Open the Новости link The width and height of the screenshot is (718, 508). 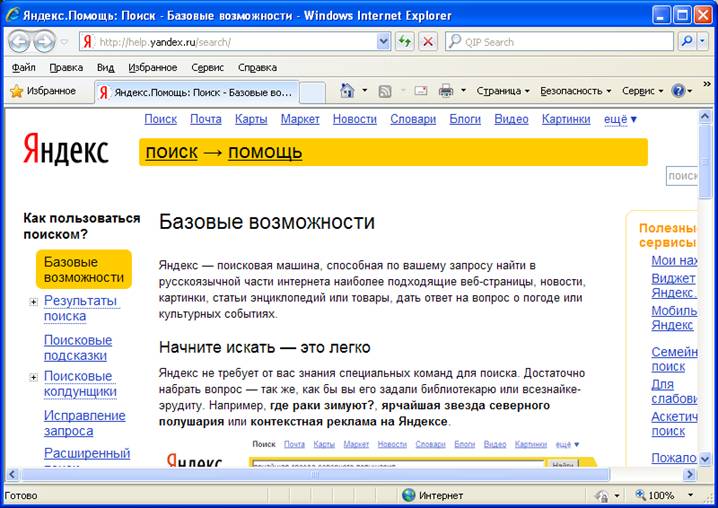point(354,119)
